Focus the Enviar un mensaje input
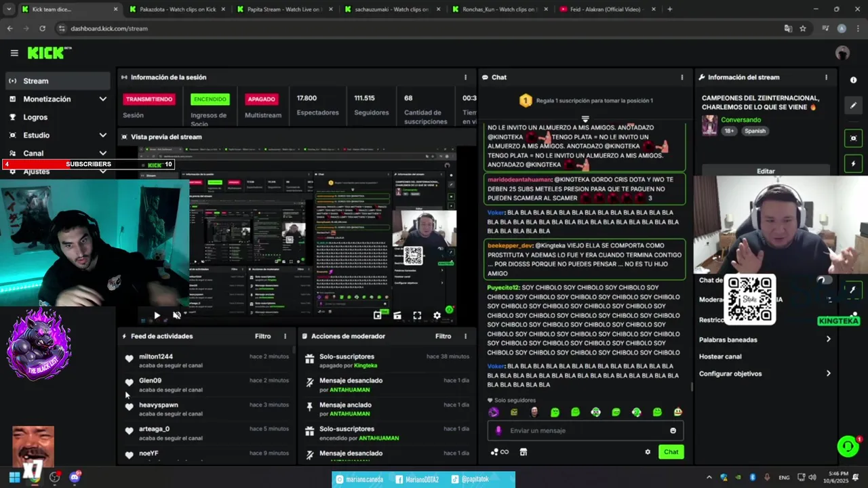Viewport: 868px width, 488px height. pos(585,430)
